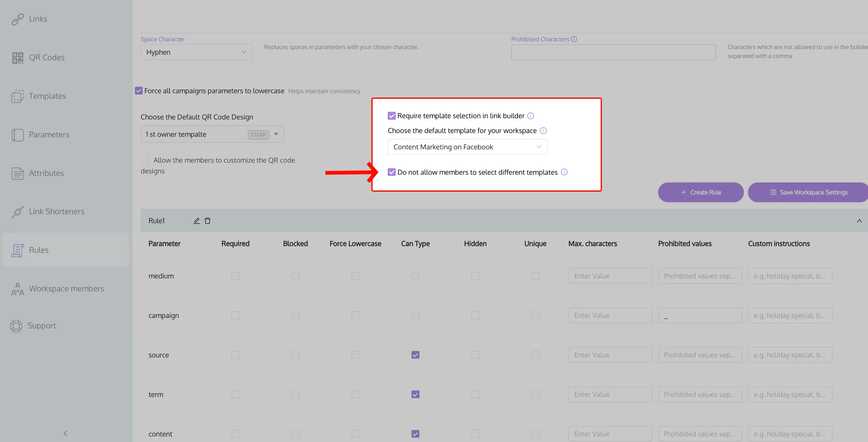868x442 pixels.
Task: Open the default workspace template dropdown
Action: 467,147
